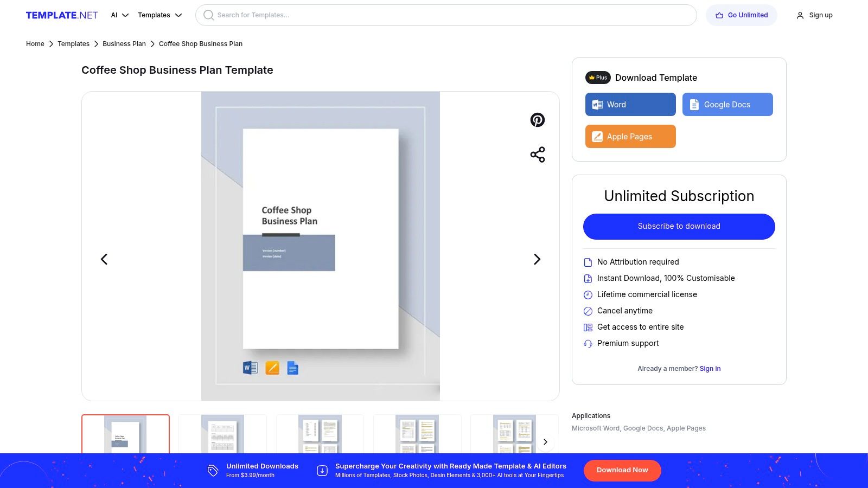
Task: Select the fourth preview thumbnail
Action: click(x=417, y=434)
